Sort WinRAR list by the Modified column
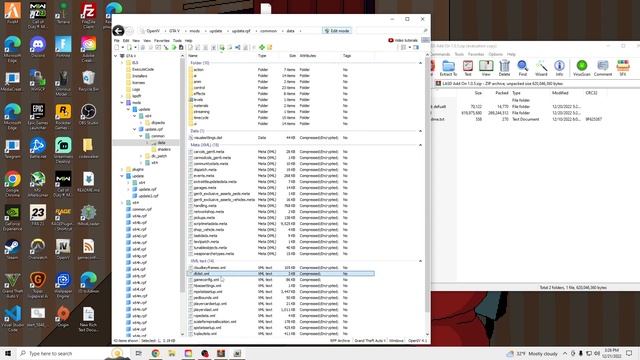 [x=560, y=93]
